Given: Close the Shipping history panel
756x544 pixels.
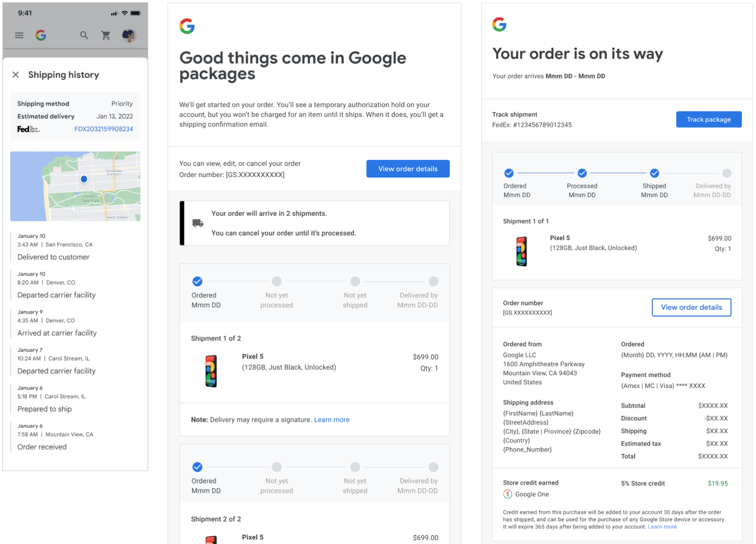Looking at the screenshot, I should tap(16, 75).
